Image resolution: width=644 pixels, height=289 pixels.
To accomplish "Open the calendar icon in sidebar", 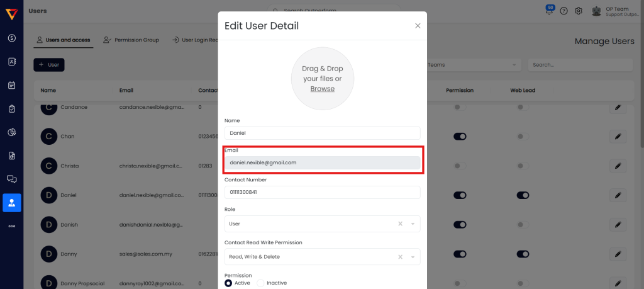I will [11, 85].
